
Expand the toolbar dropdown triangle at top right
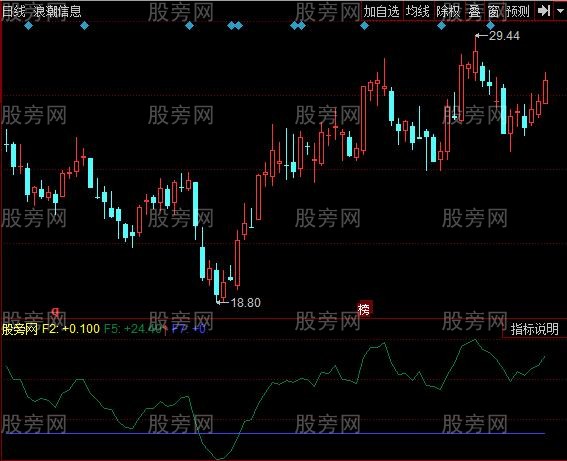pos(561,11)
